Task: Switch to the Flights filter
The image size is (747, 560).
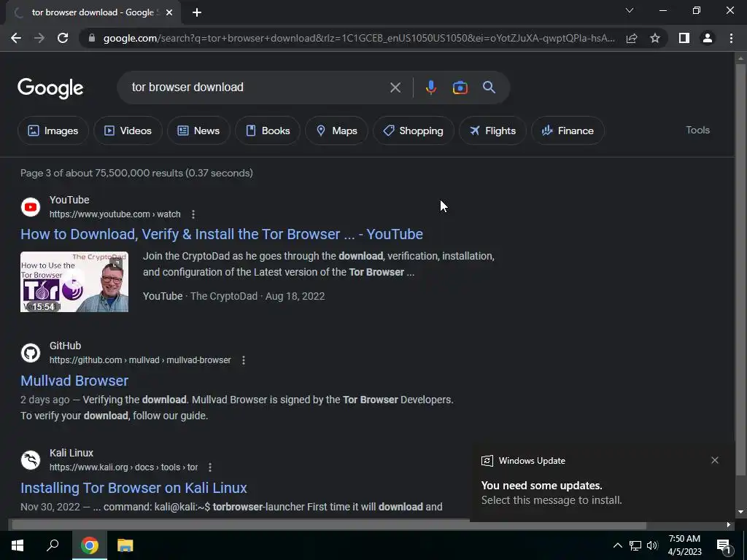Action: 492,131
